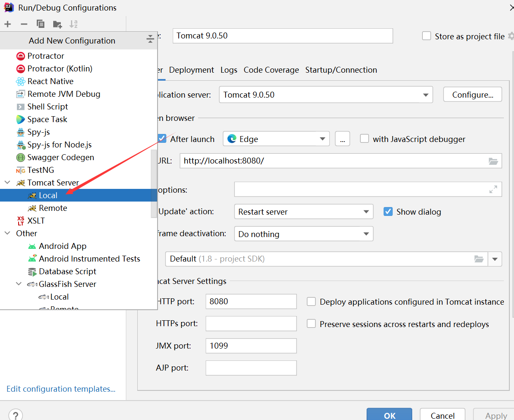
Task: Open the Edge browser dropdown
Action: pyautogui.click(x=276, y=139)
